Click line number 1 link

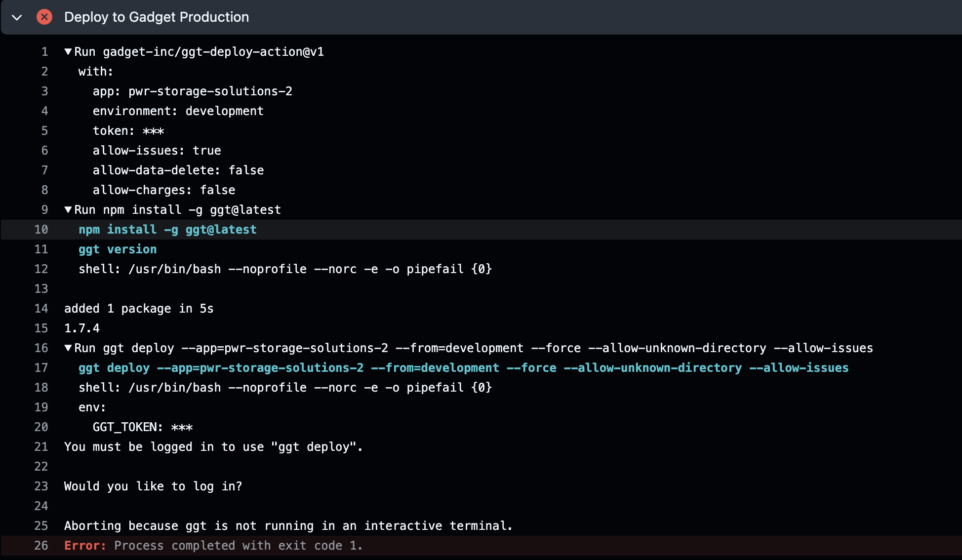[x=44, y=52]
